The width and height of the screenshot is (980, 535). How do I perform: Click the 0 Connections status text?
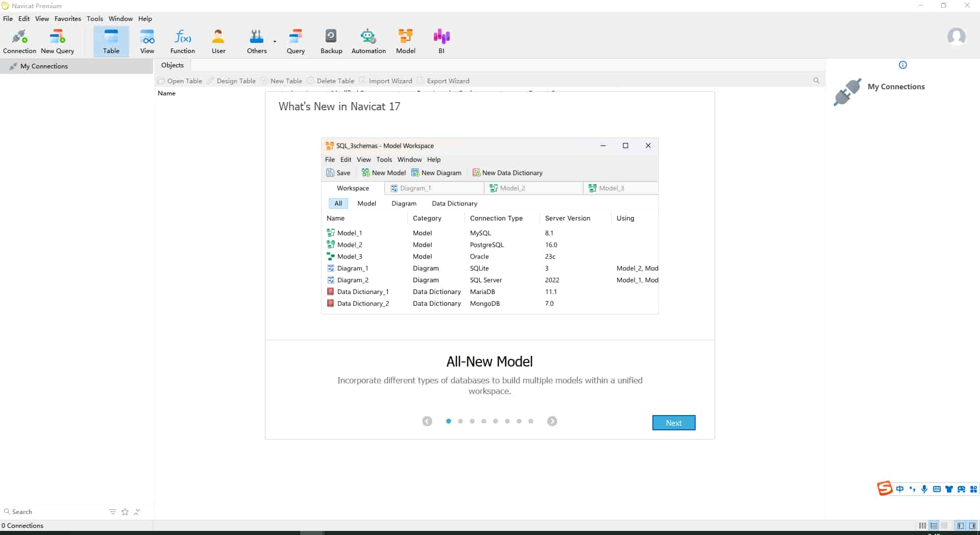[22, 525]
